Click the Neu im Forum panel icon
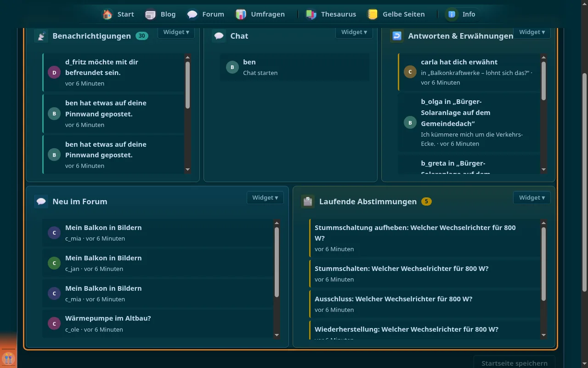 click(41, 201)
